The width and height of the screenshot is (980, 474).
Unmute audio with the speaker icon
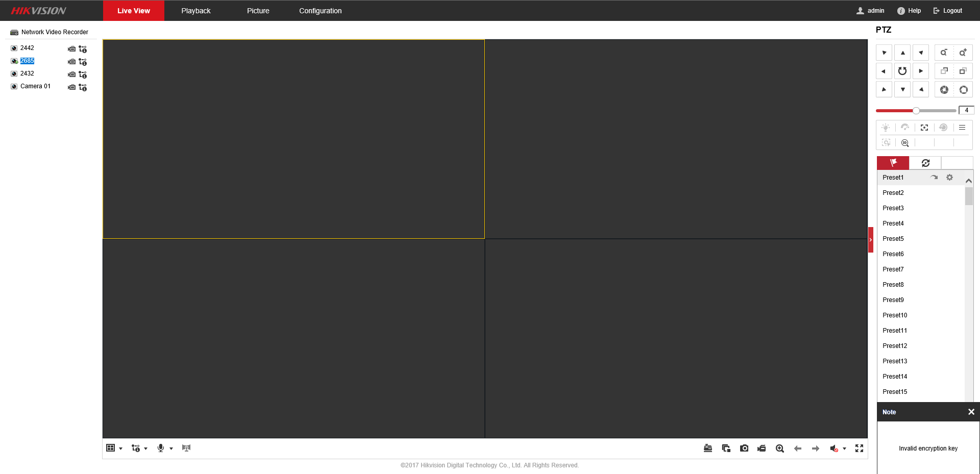click(834, 448)
